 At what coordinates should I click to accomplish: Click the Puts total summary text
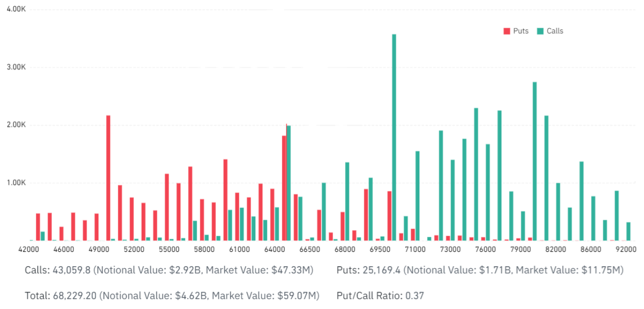pos(480,270)
